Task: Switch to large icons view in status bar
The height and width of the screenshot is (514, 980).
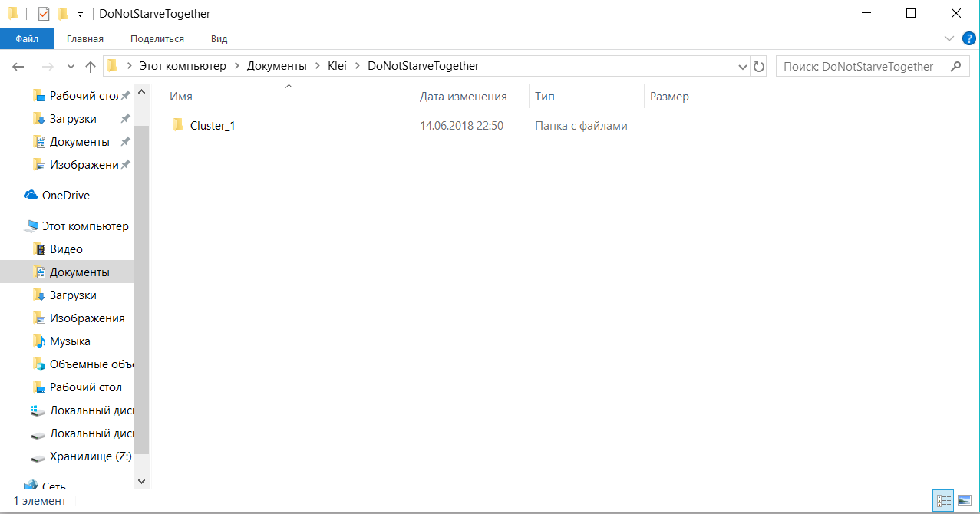Action: pyautogui.click(x=965, y=500)
